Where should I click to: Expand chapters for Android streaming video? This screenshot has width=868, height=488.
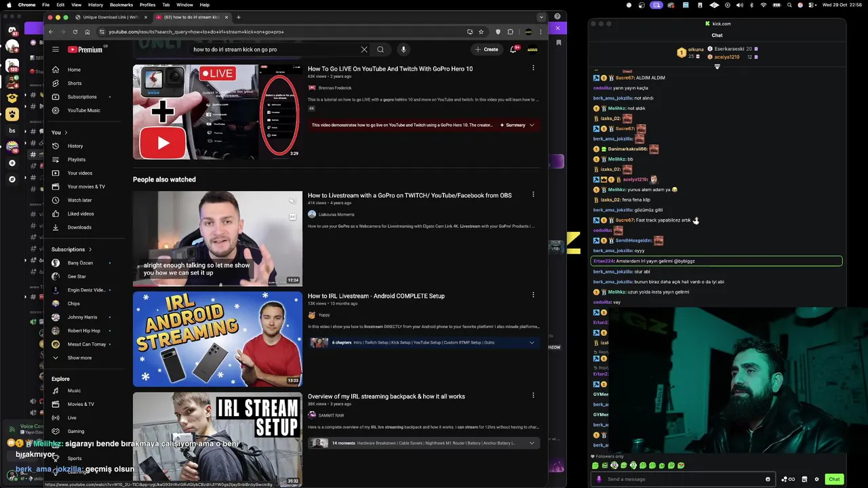pos(532,342)
